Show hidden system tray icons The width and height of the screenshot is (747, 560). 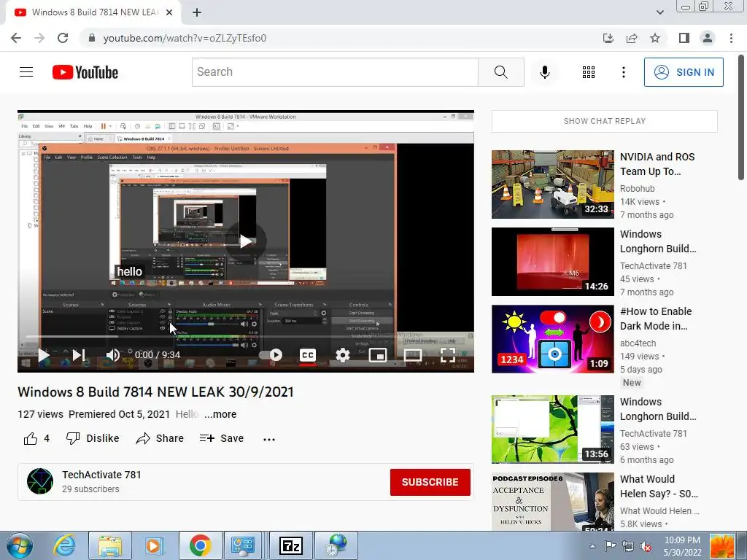tap(592, 547)
